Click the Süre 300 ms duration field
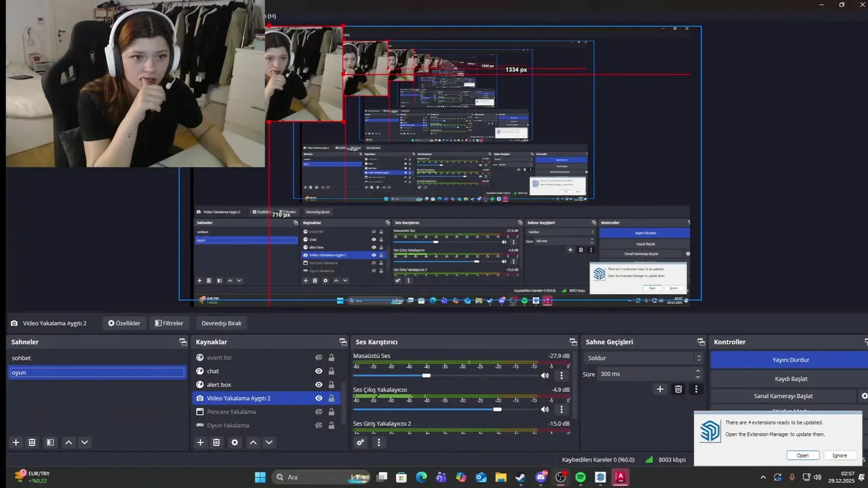The height and width of the screenshot is (488, 868). [x=644, y=373]
